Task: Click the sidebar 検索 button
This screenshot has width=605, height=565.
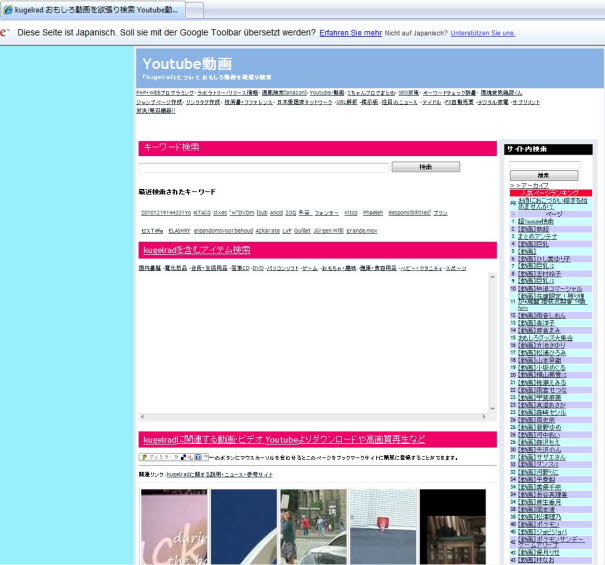Action: tap(544, 175)
